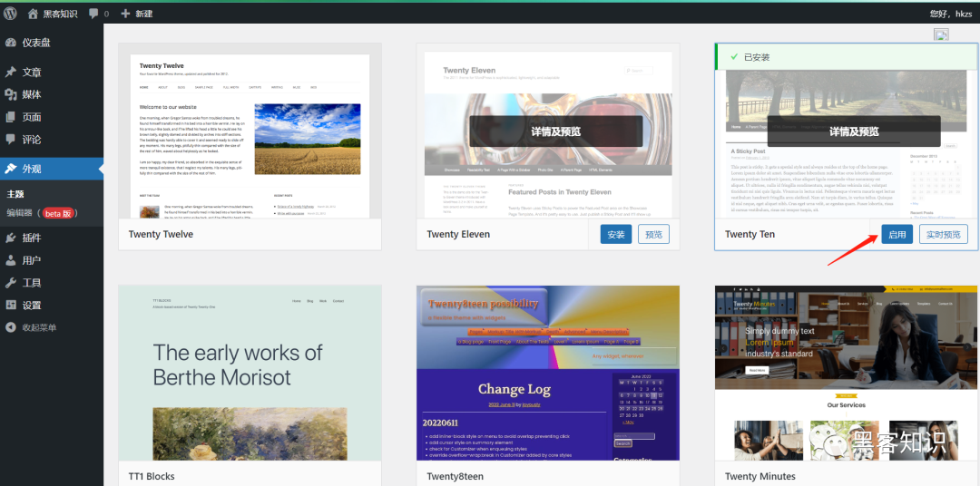Click the 插件 plug icon
Viewport: 980px width, 486px height.
tap(11, 238)
